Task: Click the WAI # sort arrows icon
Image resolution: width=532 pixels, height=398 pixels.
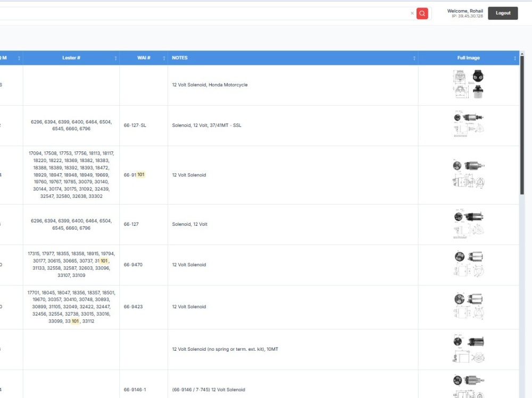Action: [164, 58]
